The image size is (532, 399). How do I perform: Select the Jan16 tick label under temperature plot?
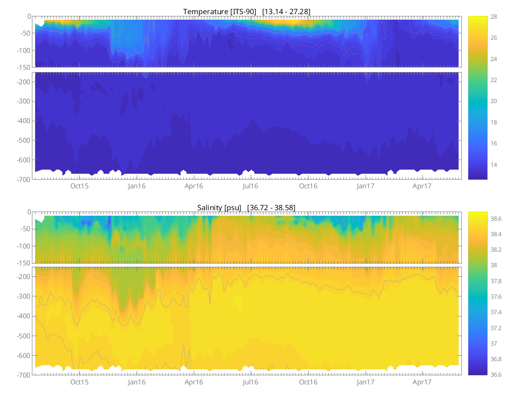(x=136, y=186)
